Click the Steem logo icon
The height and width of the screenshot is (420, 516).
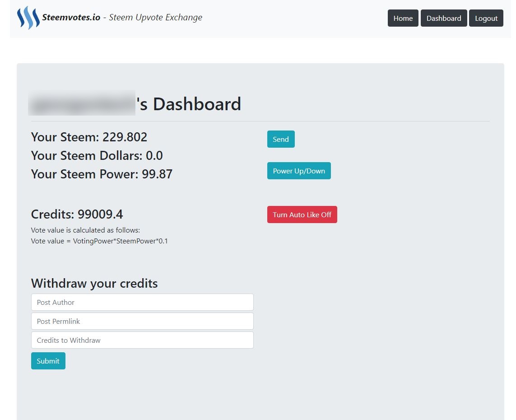[x=28, y=18]
